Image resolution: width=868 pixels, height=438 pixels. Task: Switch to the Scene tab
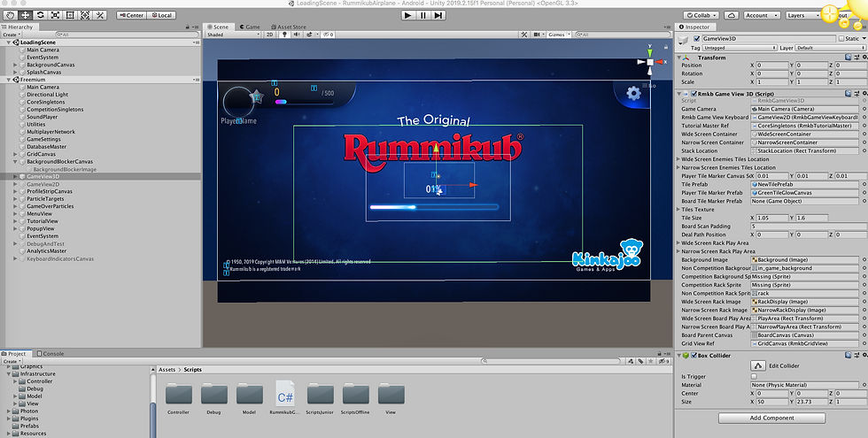pos(218,27)
